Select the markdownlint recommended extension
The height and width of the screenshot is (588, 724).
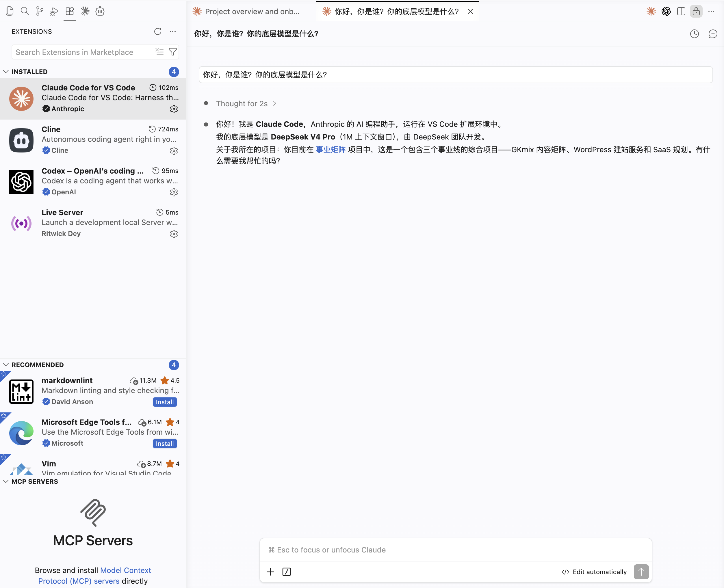pyautogui.click(x=93, y=392)
